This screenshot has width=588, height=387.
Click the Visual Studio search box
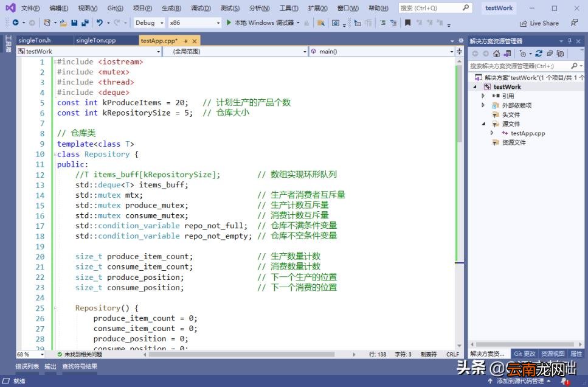pyautogui.click(x=434, y=8)
